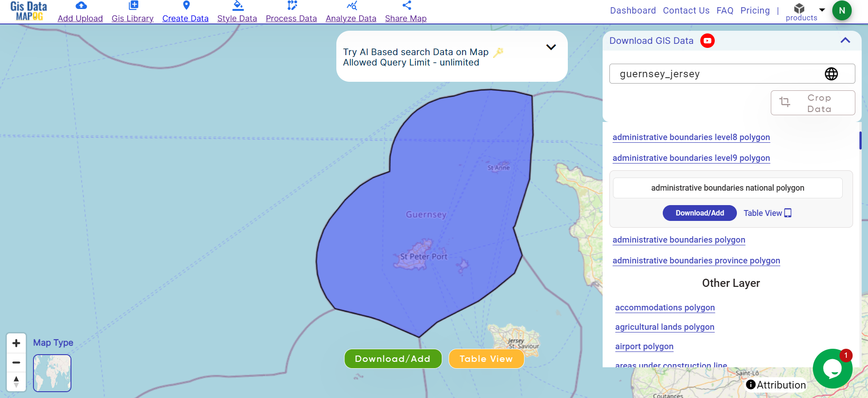Screen dimensions: 868x398
Task: Open Gis Library menu
Action: [x=132, y=19]
